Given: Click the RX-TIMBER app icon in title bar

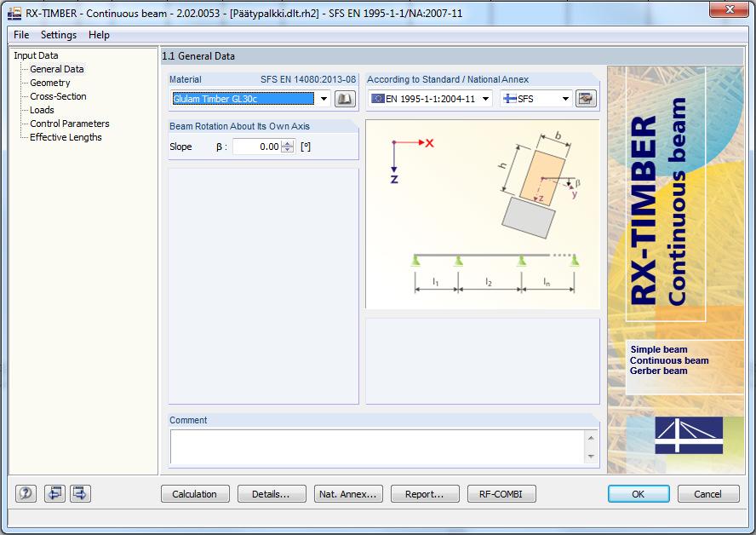Looking at the screenshot, I should [14, 13].
